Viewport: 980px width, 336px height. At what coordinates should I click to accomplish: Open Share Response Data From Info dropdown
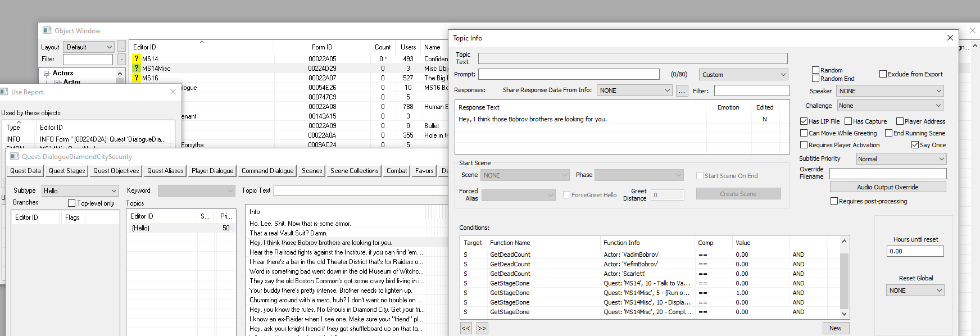(x=634, y=90)
